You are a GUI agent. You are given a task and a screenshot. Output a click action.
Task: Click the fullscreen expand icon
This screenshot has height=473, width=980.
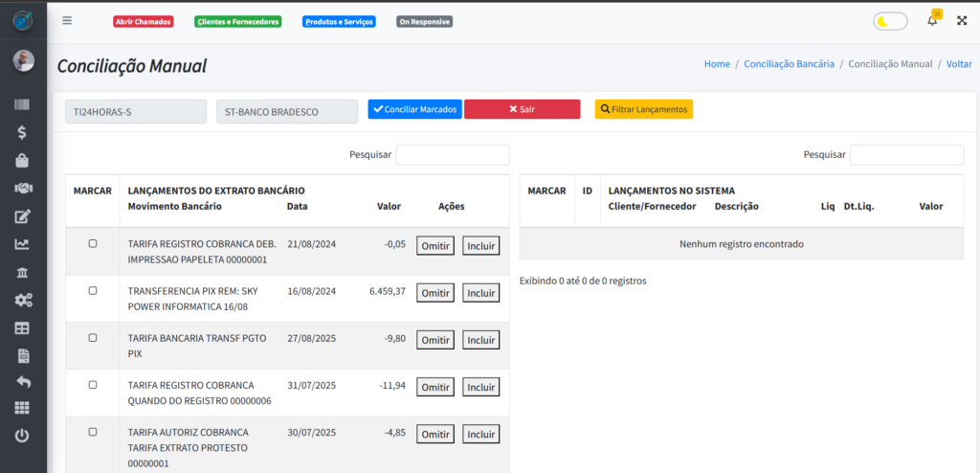click(962, 20)
